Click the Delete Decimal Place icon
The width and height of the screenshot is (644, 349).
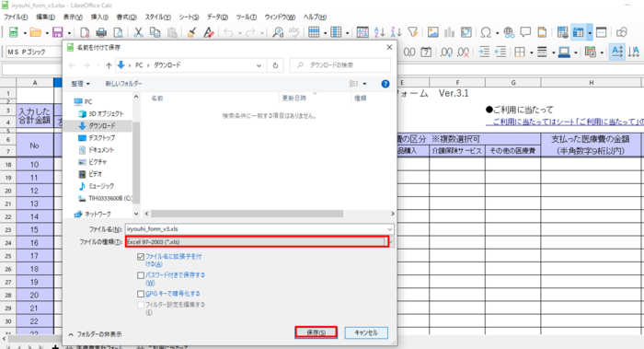[464, 52]
